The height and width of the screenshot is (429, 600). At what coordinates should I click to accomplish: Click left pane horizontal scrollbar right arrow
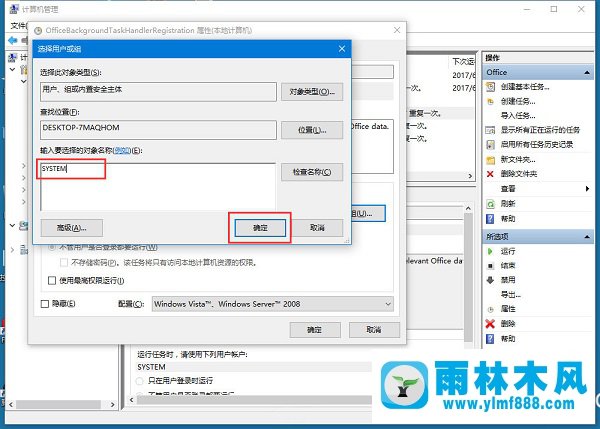click(x=112, y=404)
